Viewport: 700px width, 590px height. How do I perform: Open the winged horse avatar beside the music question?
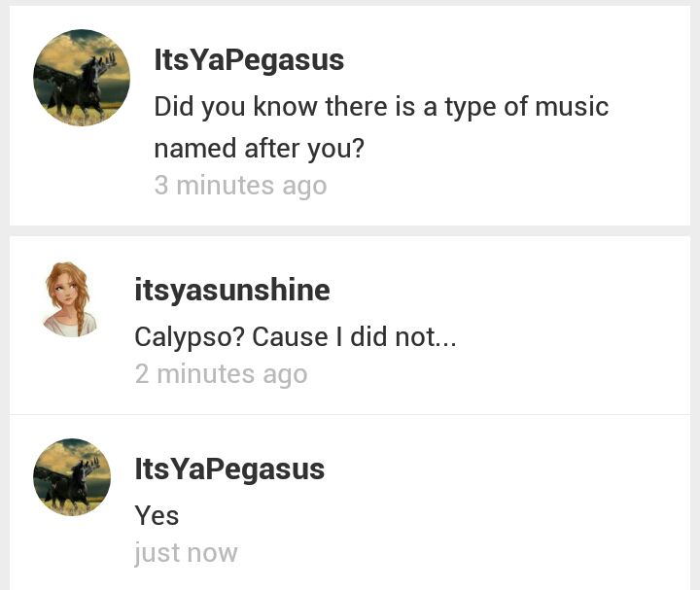(82, 78)
